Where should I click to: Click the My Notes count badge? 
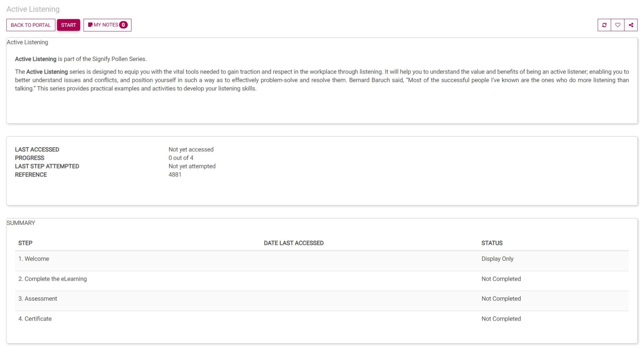[123, 25]
